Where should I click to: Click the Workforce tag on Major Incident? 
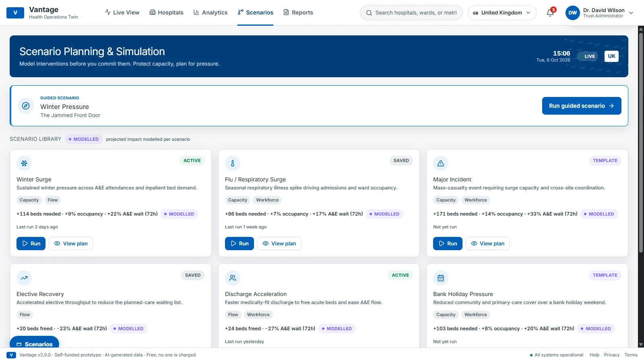(x=476, y=200)
